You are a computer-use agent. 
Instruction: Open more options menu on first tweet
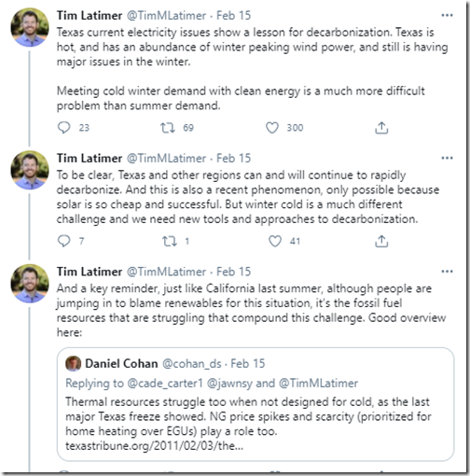pyautogui.click(x=447, y=15)
